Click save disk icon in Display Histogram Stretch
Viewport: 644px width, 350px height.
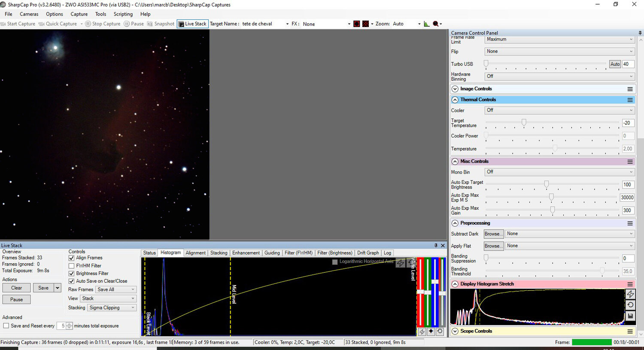coord(630,316)
